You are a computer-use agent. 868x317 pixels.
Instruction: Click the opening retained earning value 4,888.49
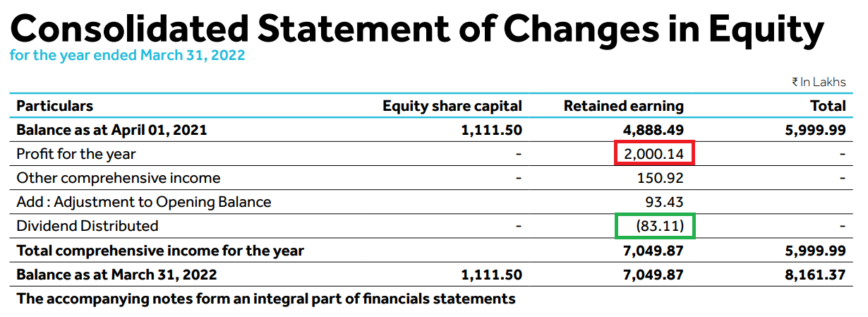click(x=653, y=130)
